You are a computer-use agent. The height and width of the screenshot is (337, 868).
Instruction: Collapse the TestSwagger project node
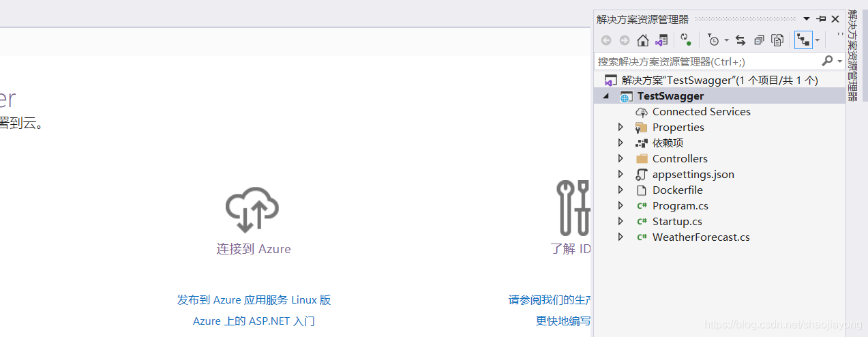coord(606,96)
